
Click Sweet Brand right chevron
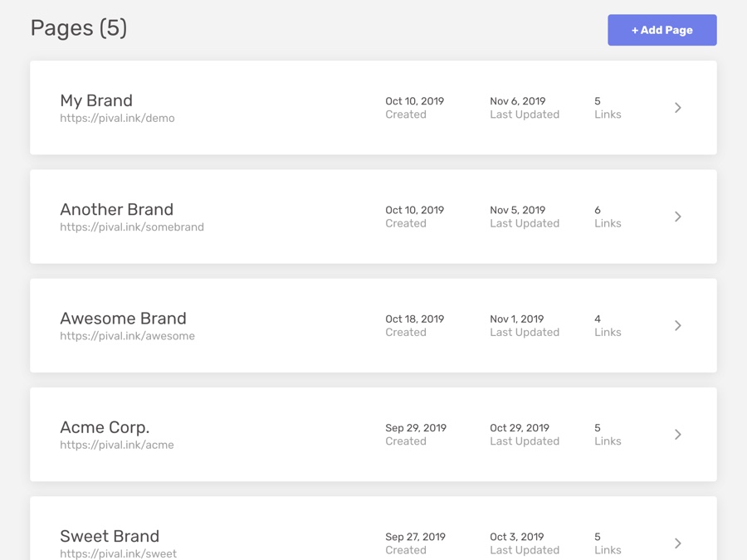tap(677, 543)
